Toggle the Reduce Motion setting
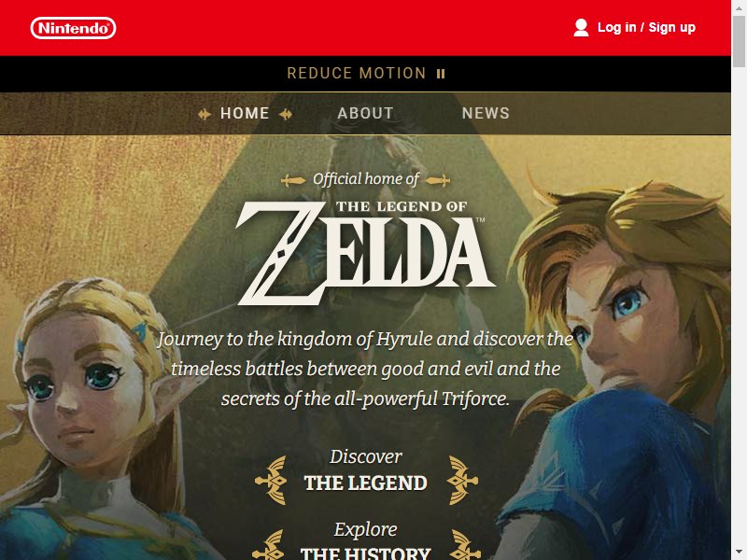Viewport: 747px width, 560px height. [366, 74]
